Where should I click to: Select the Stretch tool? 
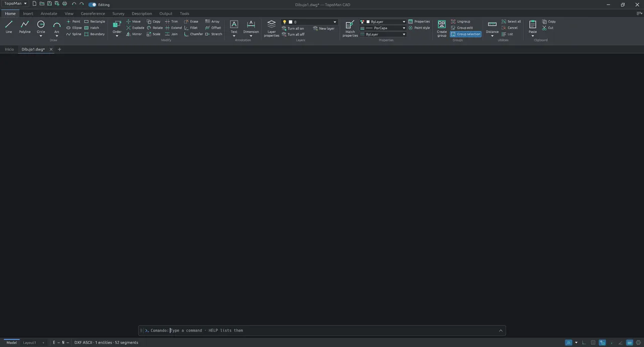(x=213, y=34)
